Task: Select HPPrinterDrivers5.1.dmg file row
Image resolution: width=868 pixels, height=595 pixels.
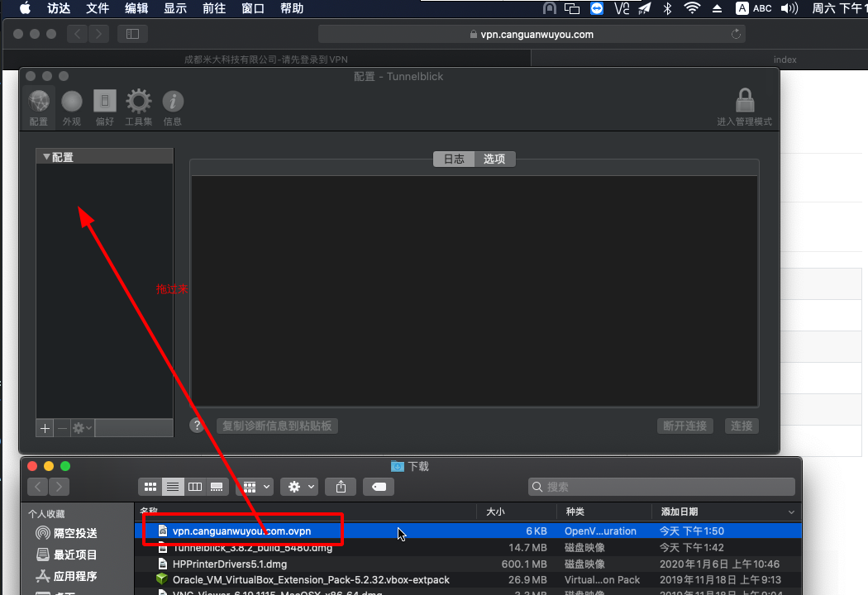Action: [468, 564]
